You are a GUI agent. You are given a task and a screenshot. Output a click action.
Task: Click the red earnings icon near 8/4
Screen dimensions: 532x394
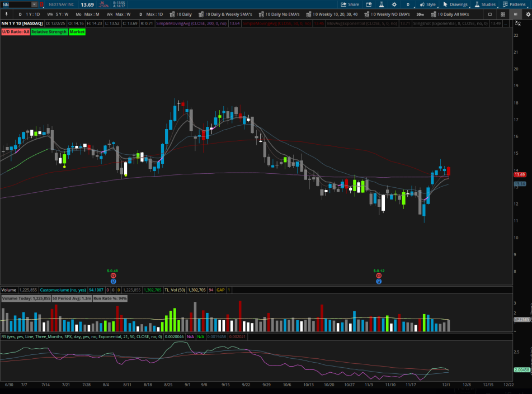tap(114, 276)
